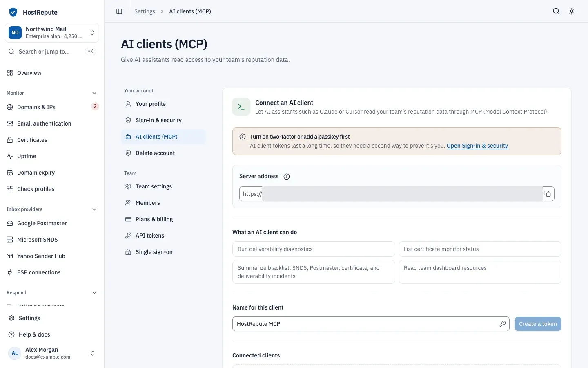Open search with the magnifier icon

(x=556, y=11)
